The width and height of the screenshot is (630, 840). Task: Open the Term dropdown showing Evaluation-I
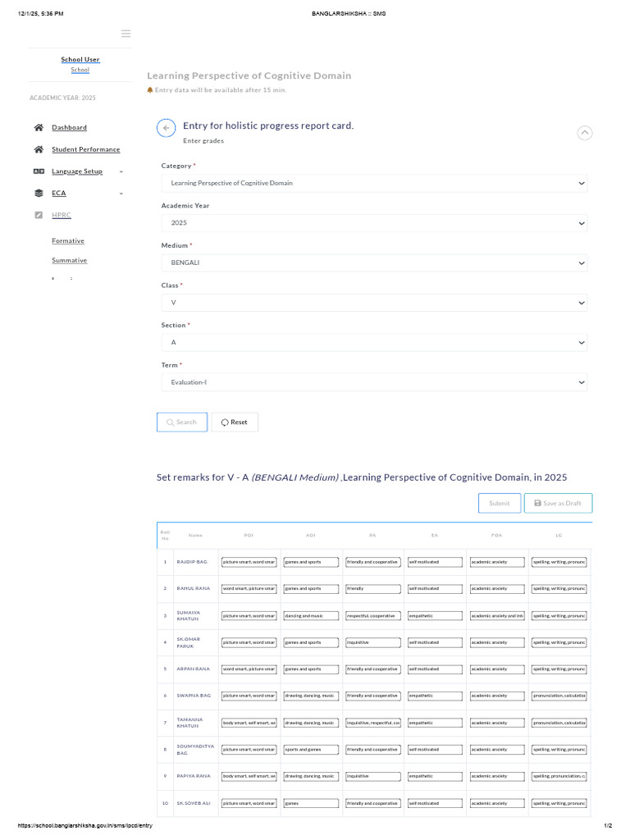pyautogui.click(x=374, y=382)
